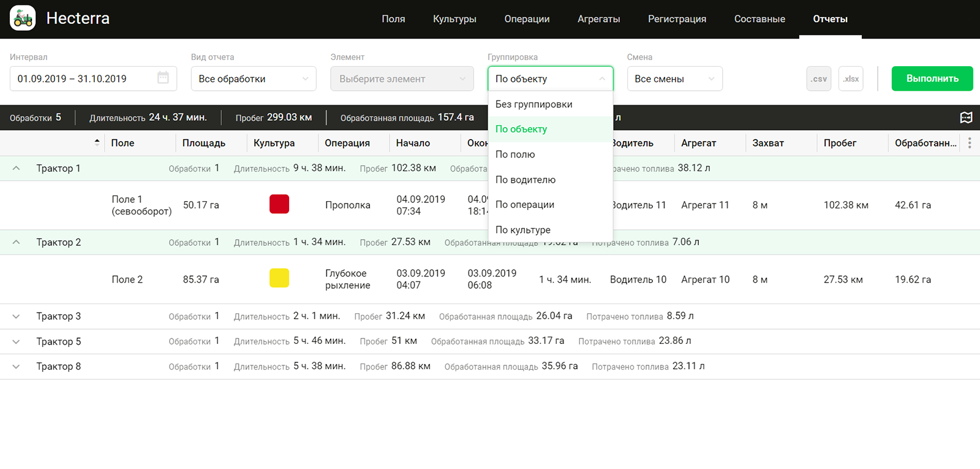Export report as .xlsx file
Image resolution: width=980 pixels, height=469 pixels.
coord(850,79)
